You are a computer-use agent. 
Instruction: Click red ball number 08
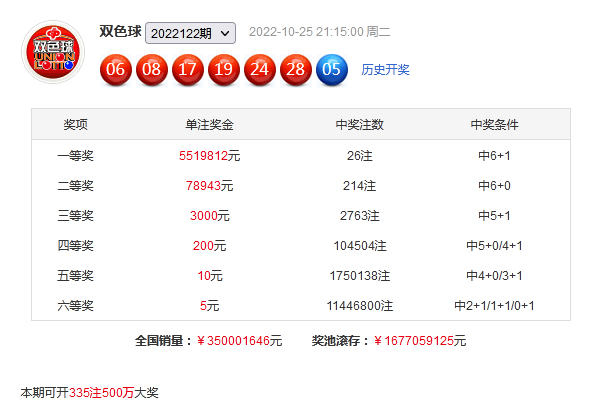pyautogui.click(x=152, y=70)
